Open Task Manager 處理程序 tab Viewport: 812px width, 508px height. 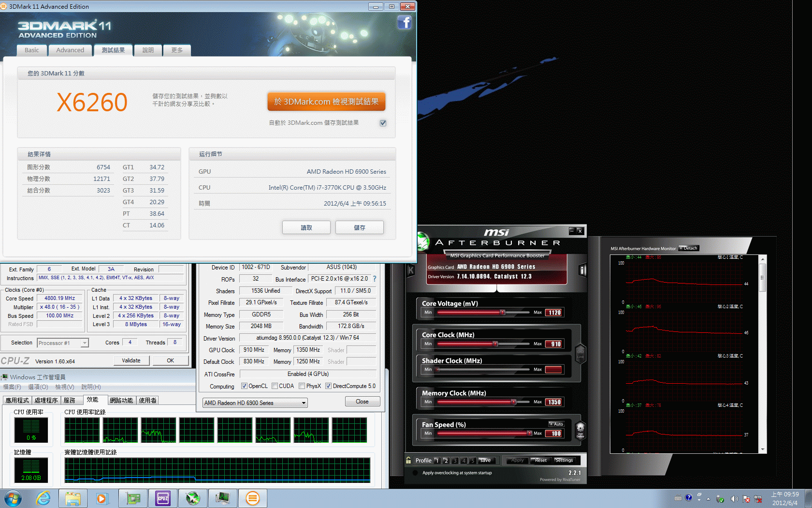tap(46, 400)
